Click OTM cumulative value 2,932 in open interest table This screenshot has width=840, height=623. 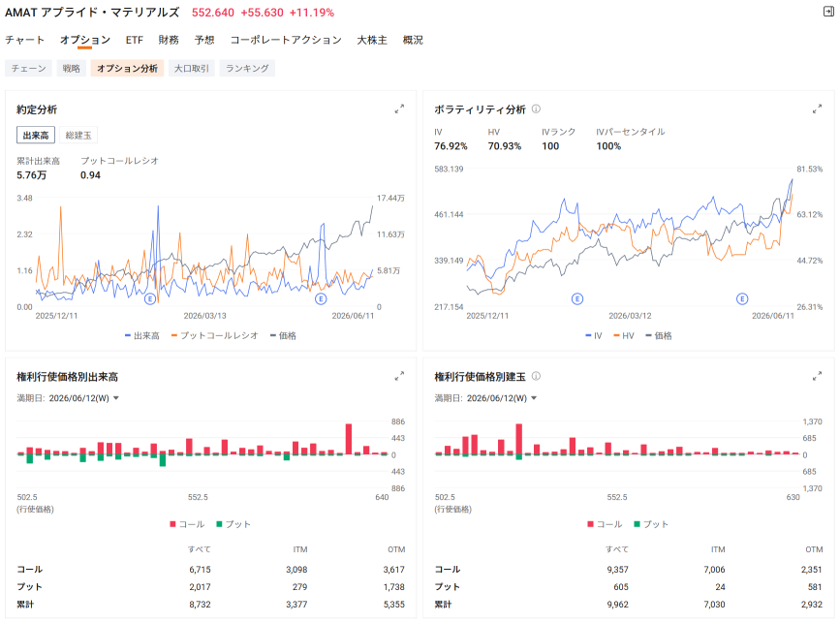pos(812,605)
